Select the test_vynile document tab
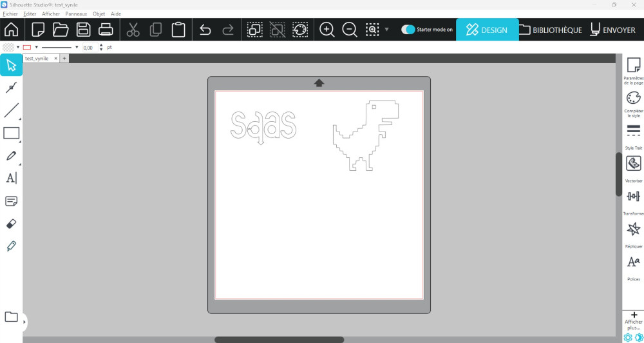644x343 pixels. coord(37,59)
